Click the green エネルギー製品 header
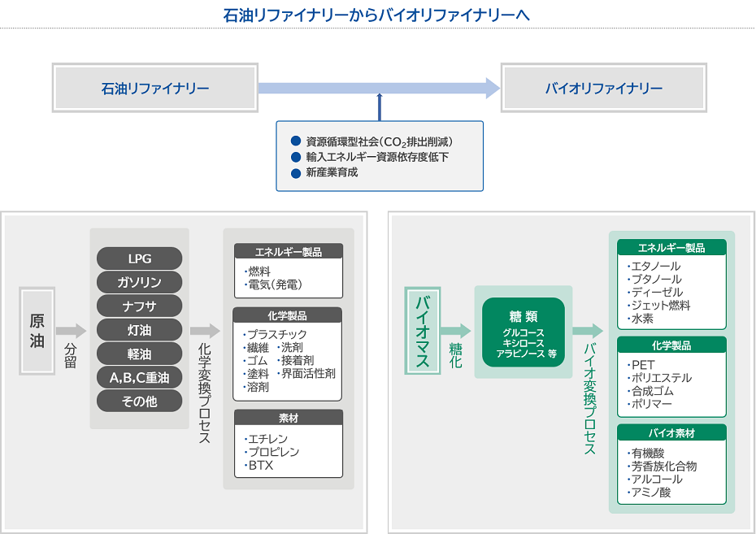The image size is (756, 534). click(671, 247)
